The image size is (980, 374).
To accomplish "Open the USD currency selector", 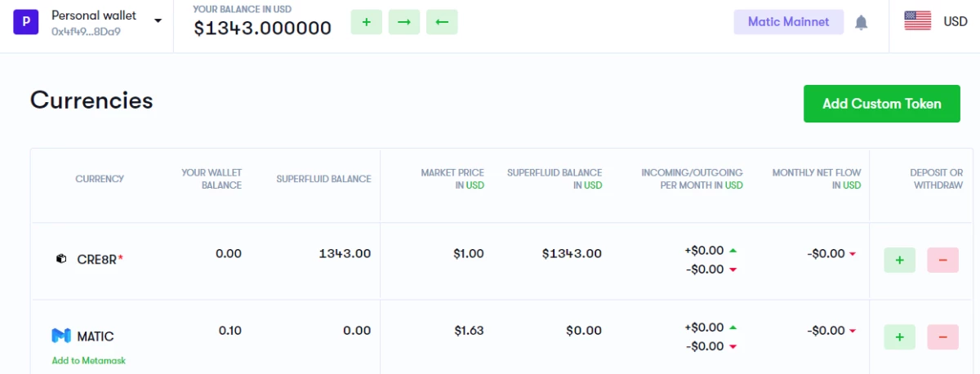I will click(x=955, y=21).
